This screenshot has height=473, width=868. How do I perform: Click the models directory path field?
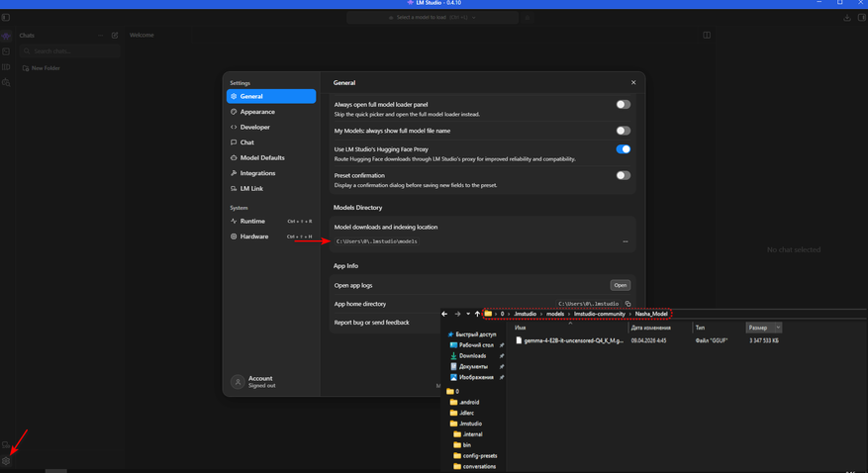click(x=376, y=241)
